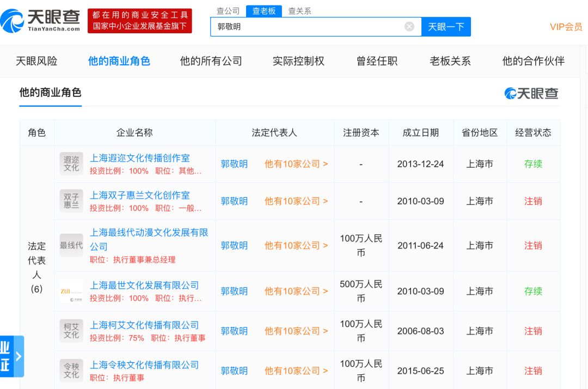Select the 他的商业角色 nav item
The height and width of the screenshot is (389, 588).
point(119,61)
